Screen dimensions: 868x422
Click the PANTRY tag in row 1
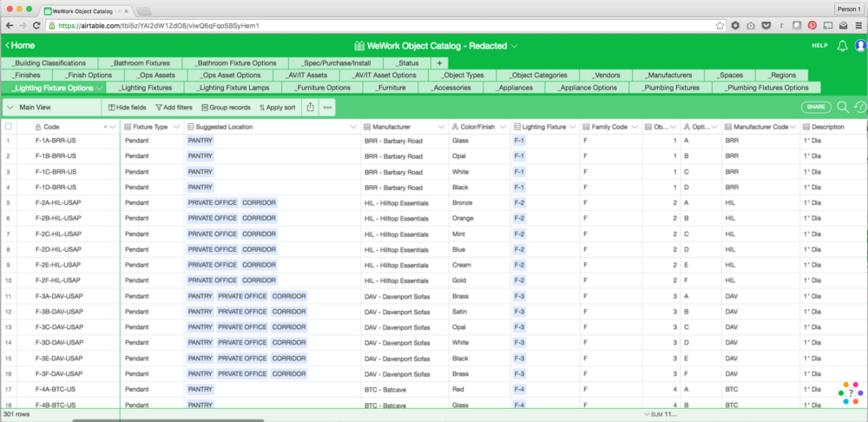pos(200,141)
